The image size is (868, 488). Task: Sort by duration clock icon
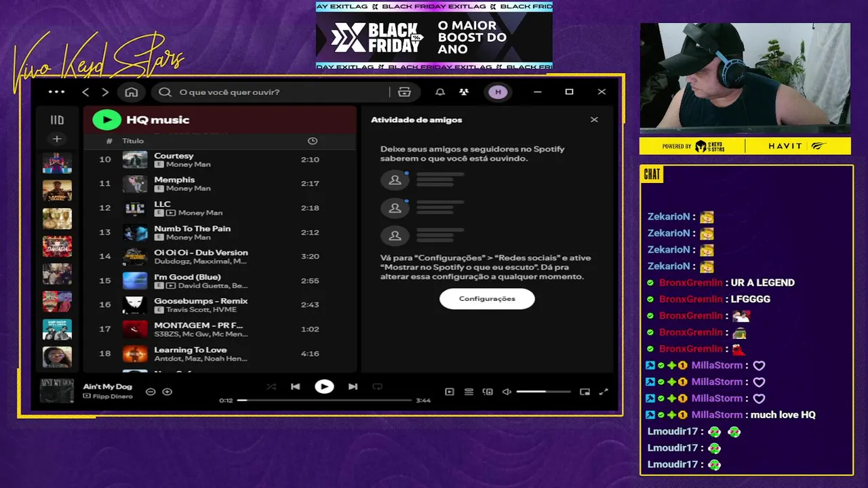pos(313,141)
